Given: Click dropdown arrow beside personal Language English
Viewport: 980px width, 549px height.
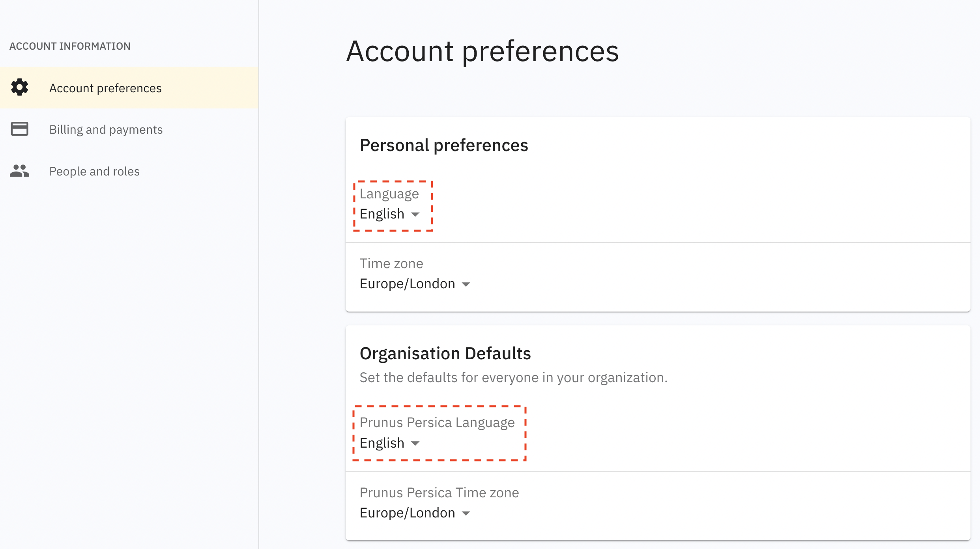Looking at the screenshot, I should (x=415, y=215).
